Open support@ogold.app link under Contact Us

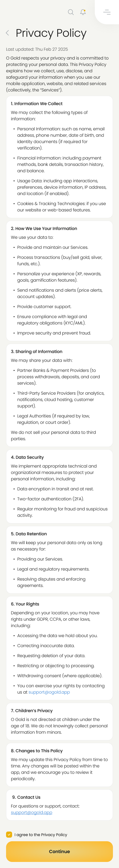click(31, 812)
